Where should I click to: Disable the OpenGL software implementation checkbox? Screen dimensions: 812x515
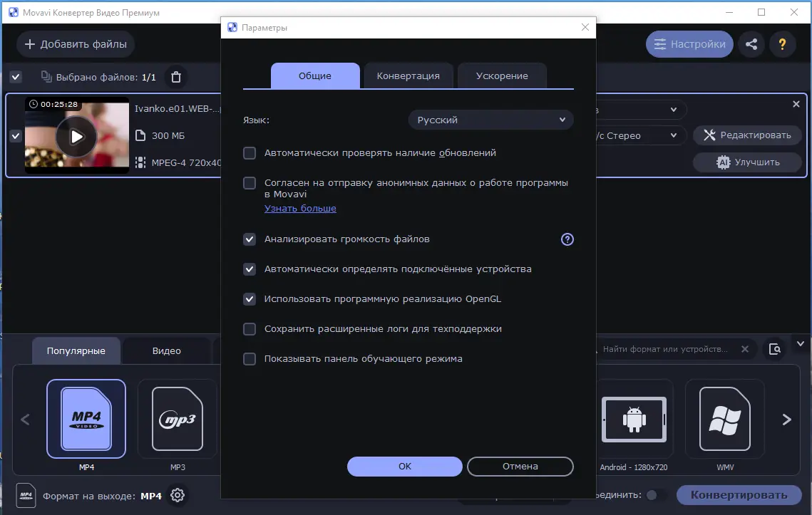(250, 299)
